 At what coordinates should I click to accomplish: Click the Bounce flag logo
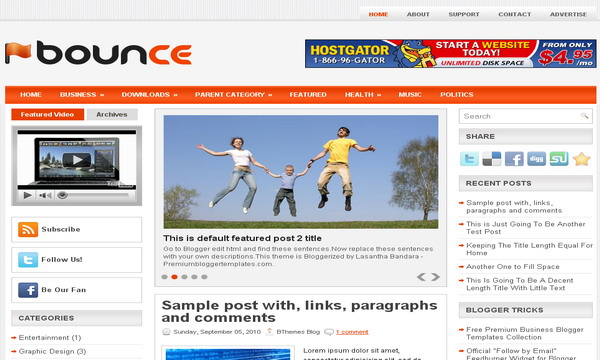click(98, 53)
